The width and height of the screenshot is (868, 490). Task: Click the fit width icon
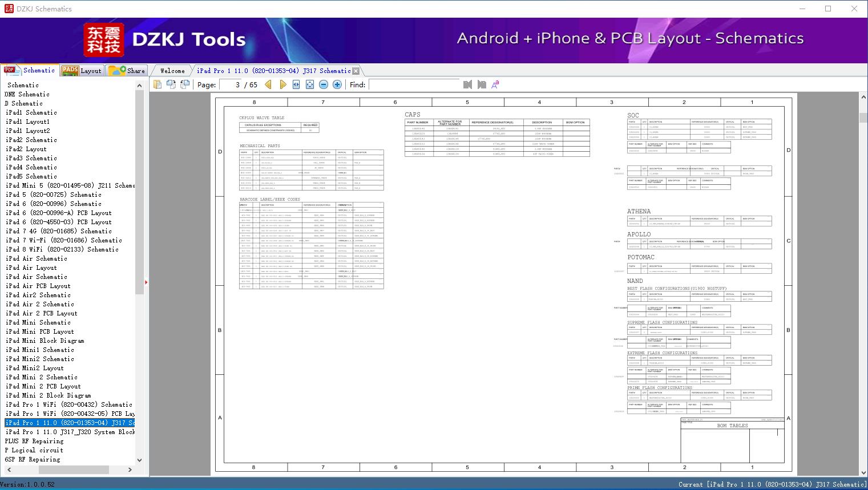point(296,84)
